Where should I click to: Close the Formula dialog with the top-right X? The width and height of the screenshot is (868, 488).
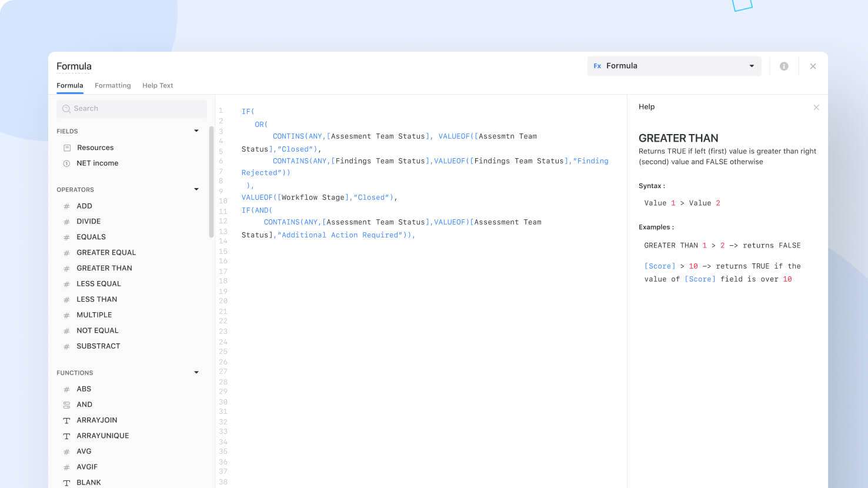click(813, 66)
